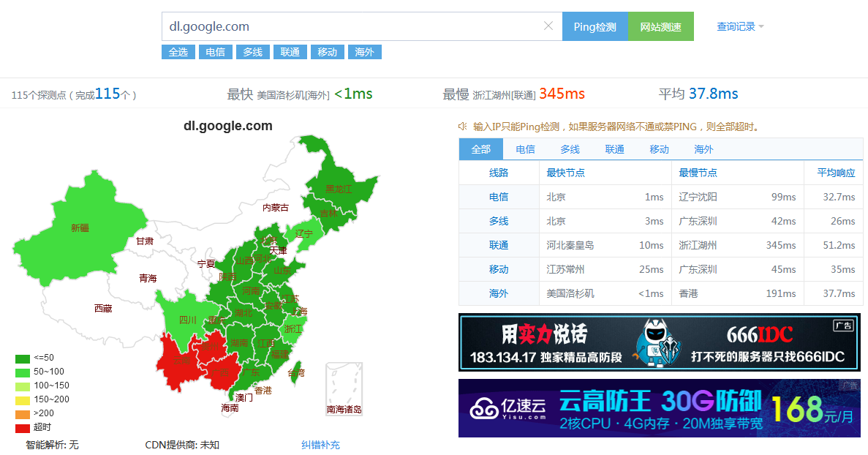Switch to the 海外 results tab
This screenshot has height=455, width=868.
[x=703, y=149]
